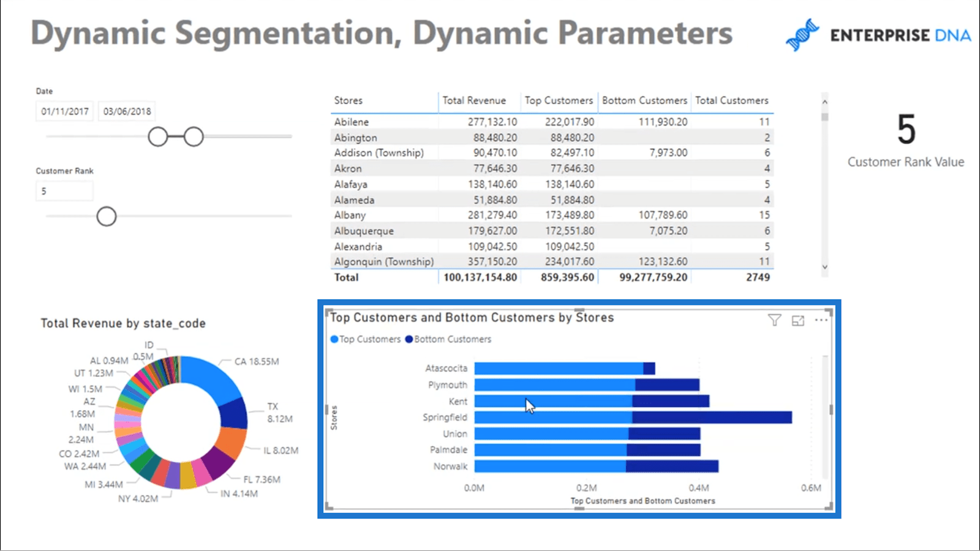This screenshot has height=551, width=980.
Task: Click the Customer Rank Value card
Action: [x=906, y=141]
